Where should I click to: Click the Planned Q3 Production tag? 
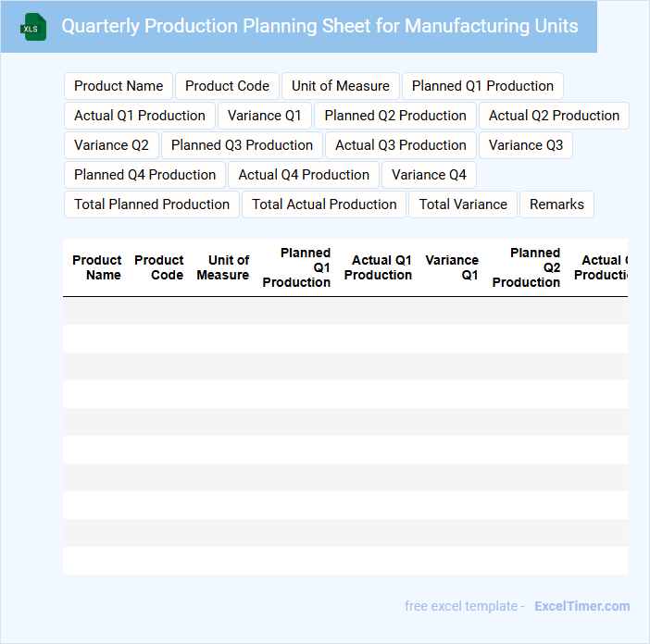(x=243, y=145)
